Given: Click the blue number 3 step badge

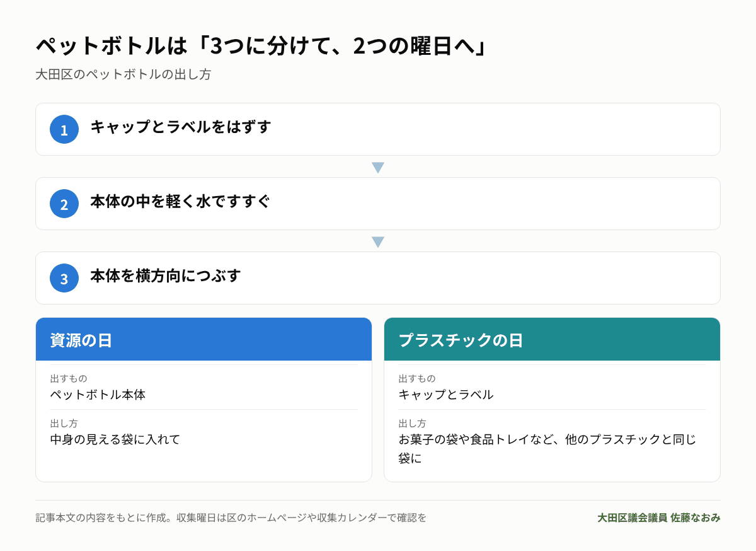Looking at the screenshot, I should pyautogui.click(x=64, y=278).
